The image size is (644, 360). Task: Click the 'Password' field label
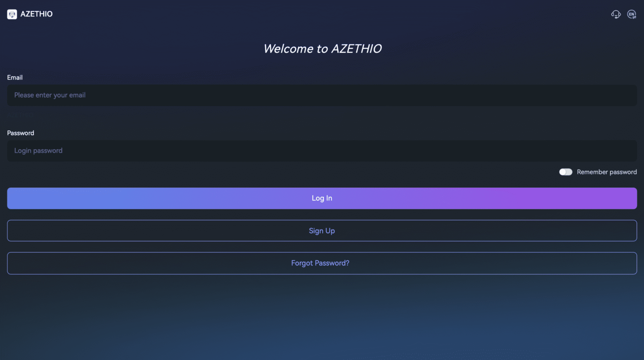pos(21,133)
